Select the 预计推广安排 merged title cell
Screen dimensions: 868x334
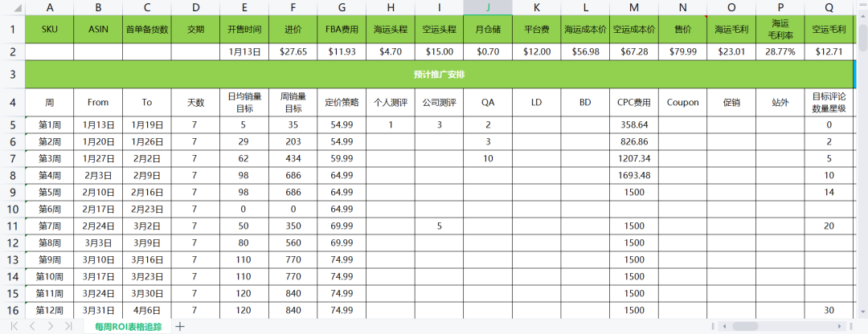(x=439, y=74)
